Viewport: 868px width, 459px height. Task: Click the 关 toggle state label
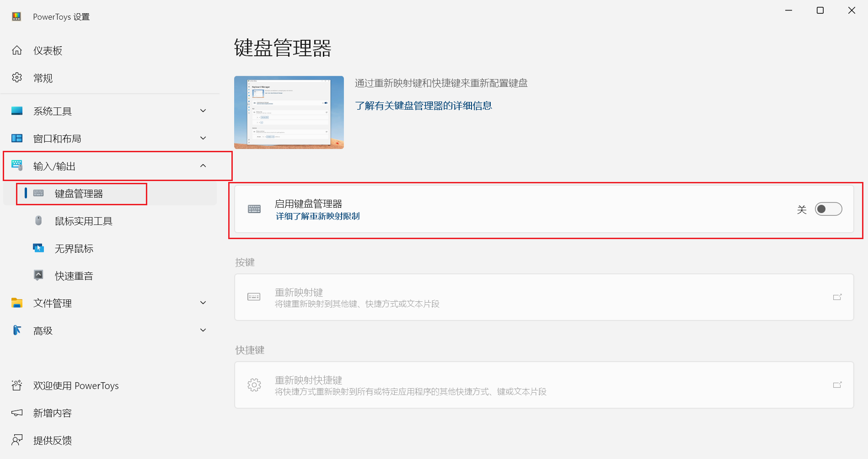pos(802,209)
